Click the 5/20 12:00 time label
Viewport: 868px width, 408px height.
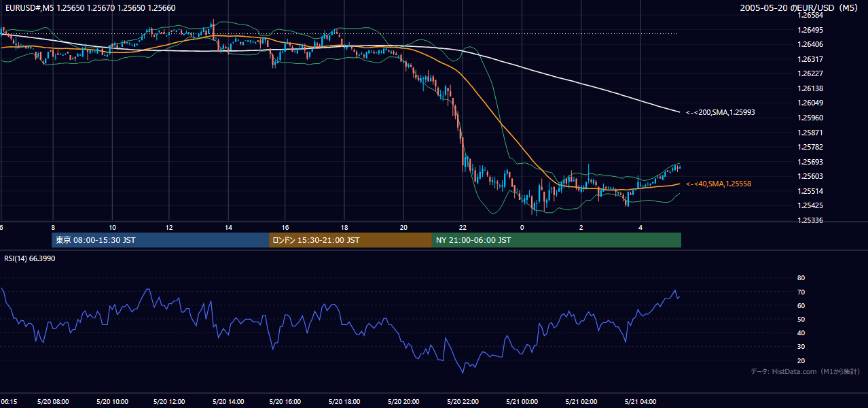(170, 402)
